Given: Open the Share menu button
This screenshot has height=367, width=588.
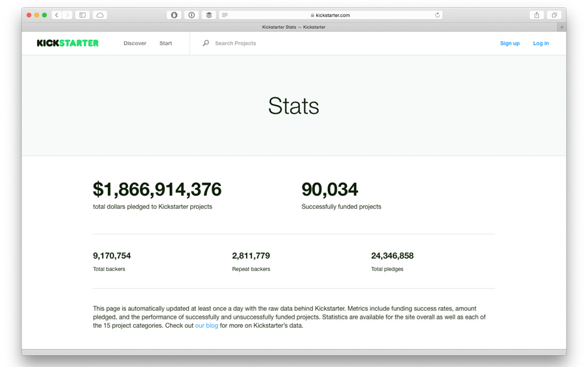Looking at the screenshot, I should point(536,15).
